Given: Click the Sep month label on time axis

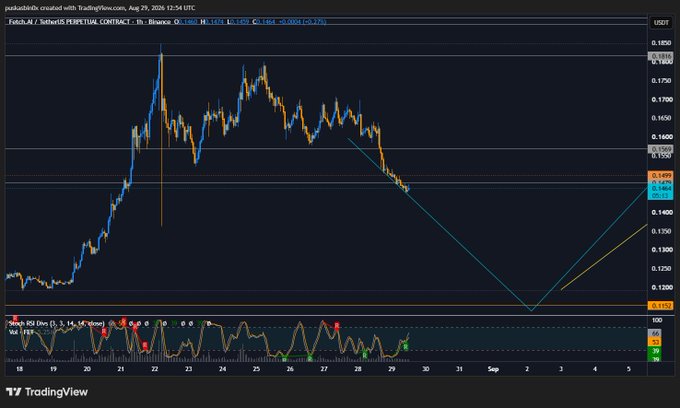Looking at the screenshot, I should [x=493, y=369].
